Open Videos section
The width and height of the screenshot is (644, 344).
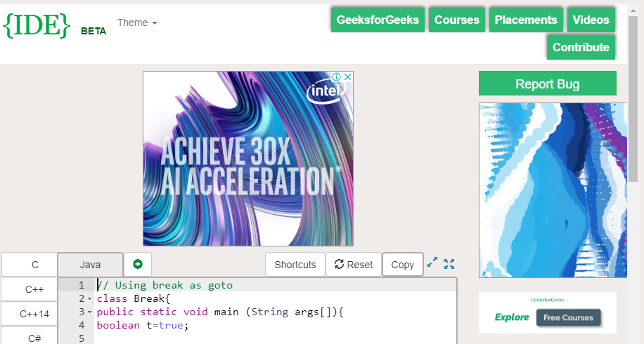[591, 20]
